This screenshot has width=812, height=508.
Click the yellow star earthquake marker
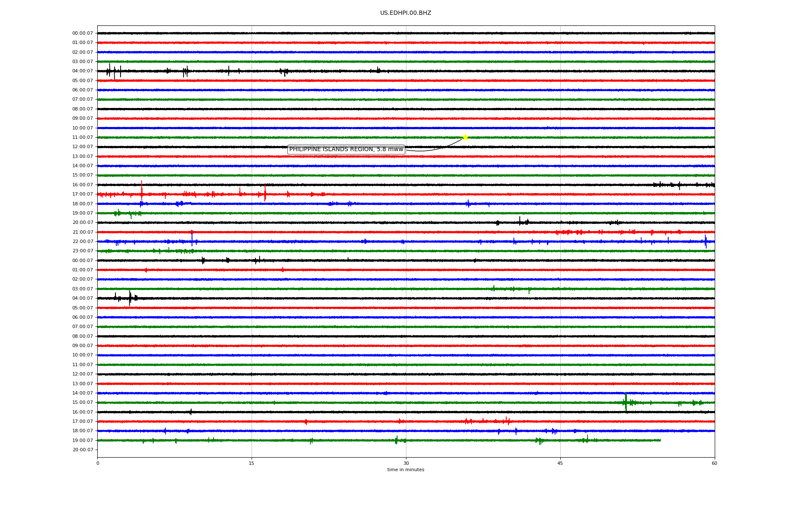point(465,137)
